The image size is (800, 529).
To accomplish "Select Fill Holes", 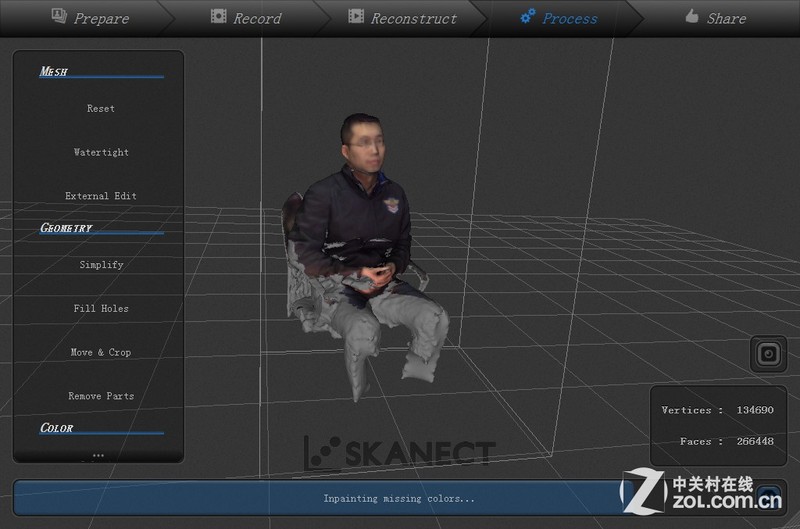I will point(101,309).
